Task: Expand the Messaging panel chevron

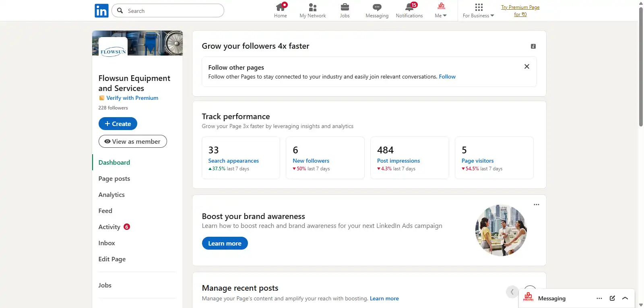Action: (x=625, y=298)
